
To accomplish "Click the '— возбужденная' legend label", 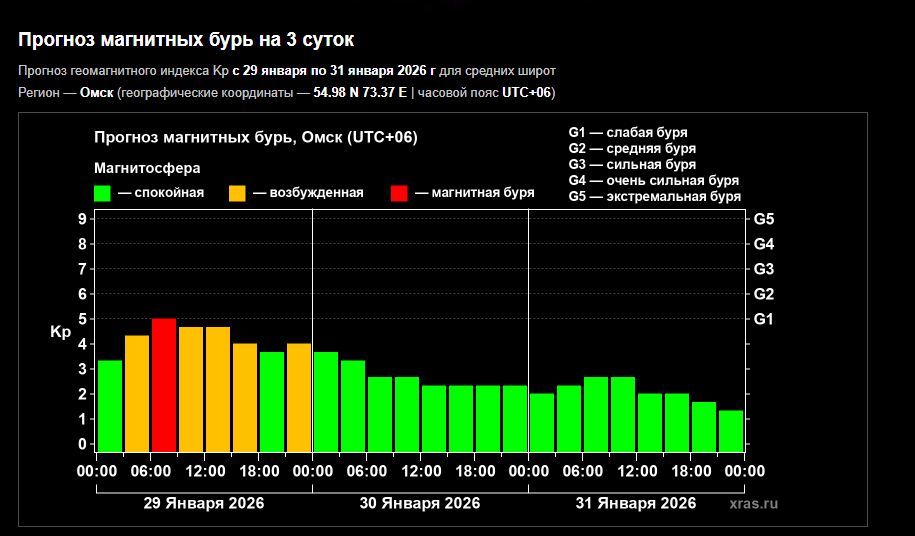I will pos(308,192).
